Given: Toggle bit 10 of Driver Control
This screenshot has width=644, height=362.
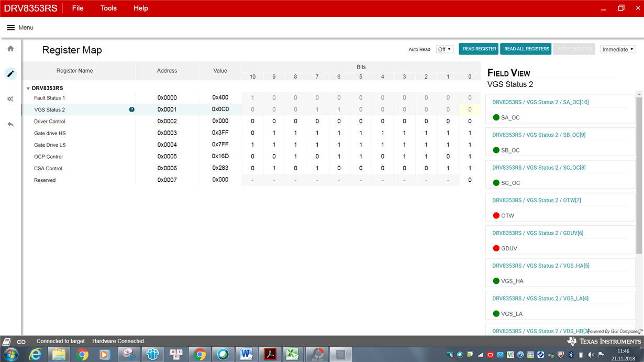Looking at the screenshot, I should click(252, 122).
